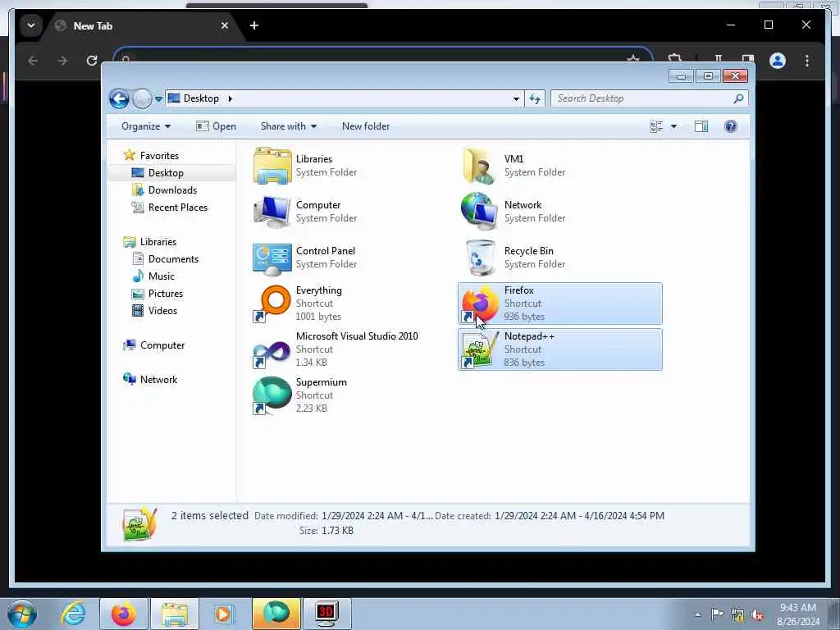Click the New Tab browser tab

pyautogui.click(x=143, y=25)
